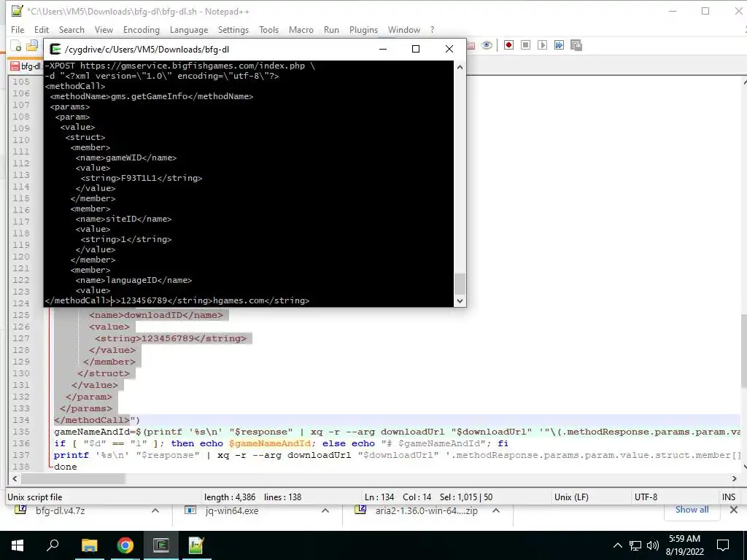Expand options for jq-win64.exe download

[x=325, y=510]
